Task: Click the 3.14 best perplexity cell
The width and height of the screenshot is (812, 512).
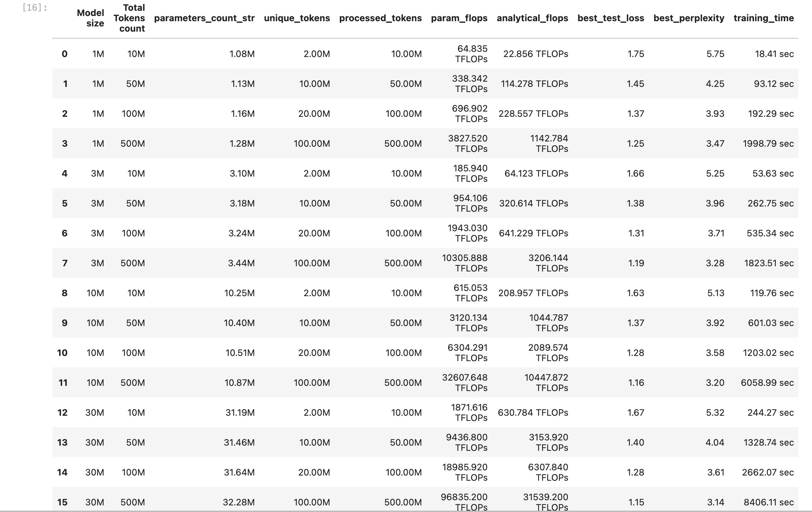Action: (715, 502)
